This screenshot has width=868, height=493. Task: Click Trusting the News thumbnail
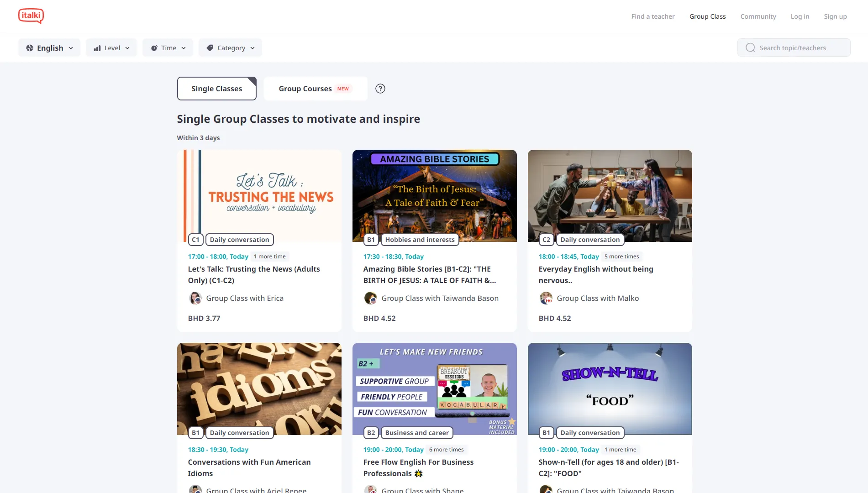[259, 196]
